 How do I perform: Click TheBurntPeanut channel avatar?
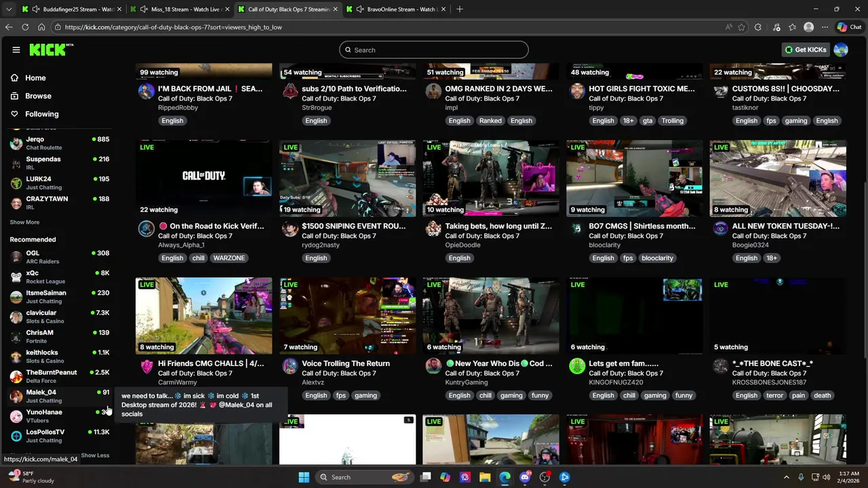[16, 376]
